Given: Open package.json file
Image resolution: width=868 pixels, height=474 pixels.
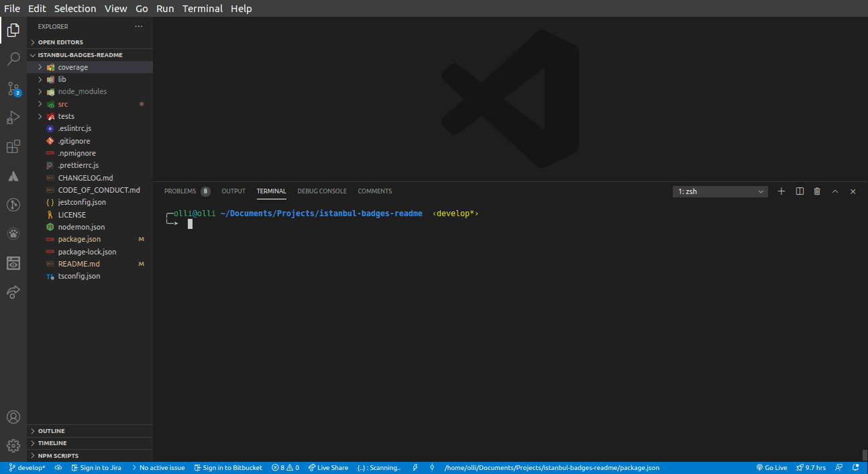Looking at the screenshot, I should 90,239.
